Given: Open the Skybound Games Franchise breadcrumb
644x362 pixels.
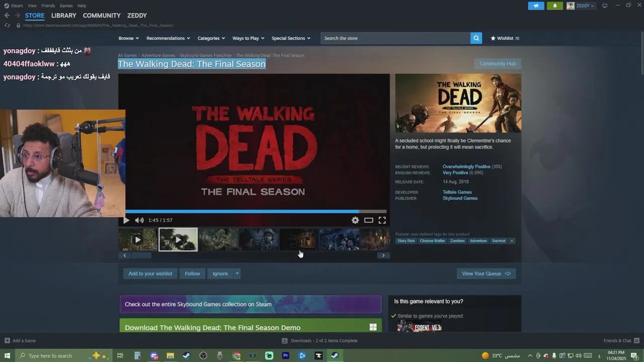Looking at the screenshot, I should click(x=205, y=55).
